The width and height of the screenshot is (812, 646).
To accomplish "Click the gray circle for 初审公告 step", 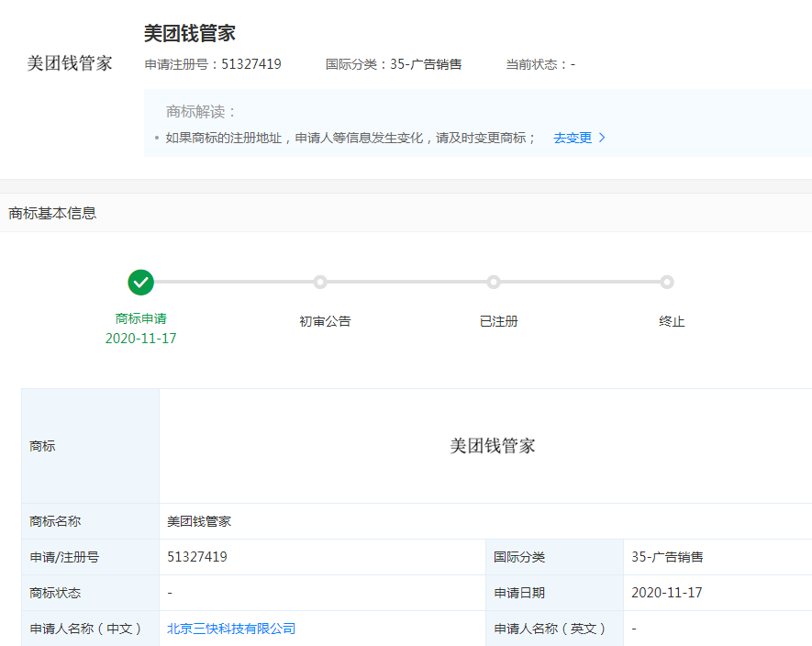I will pos(319,282).
